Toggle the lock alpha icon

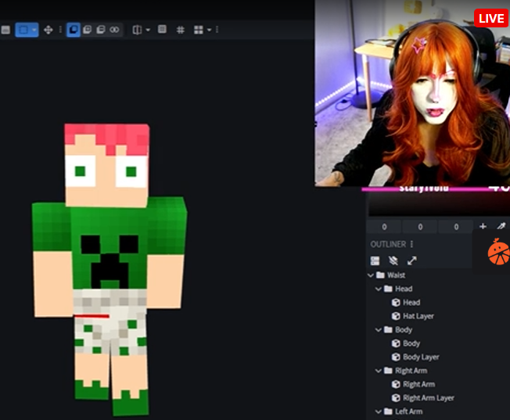pos(162,30)
